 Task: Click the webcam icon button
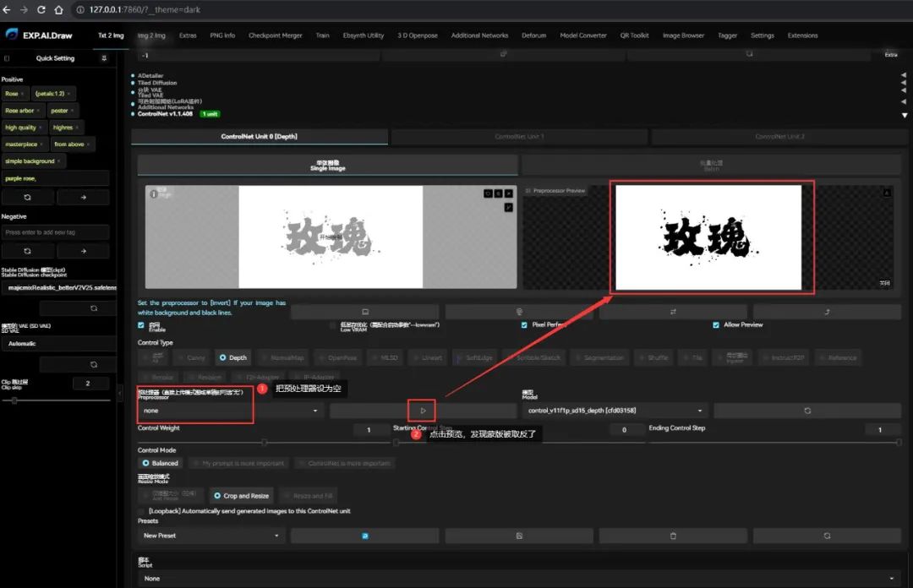point(519,312)
